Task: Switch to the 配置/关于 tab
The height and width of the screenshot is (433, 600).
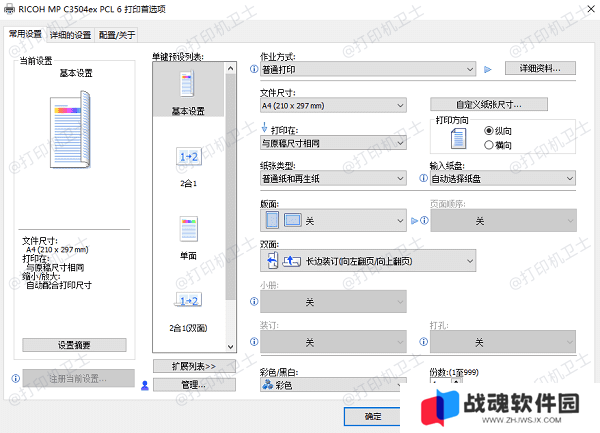Action: tap(117, 35)
